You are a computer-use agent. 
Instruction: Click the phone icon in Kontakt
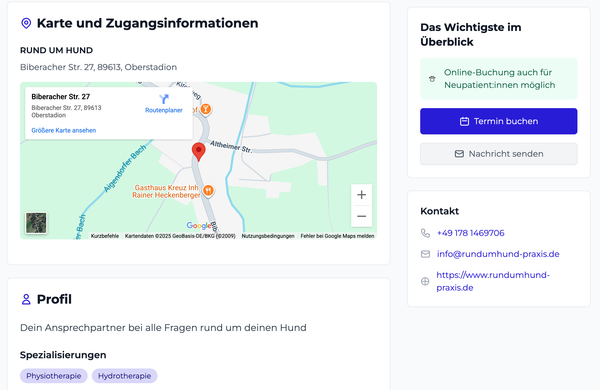426,233
